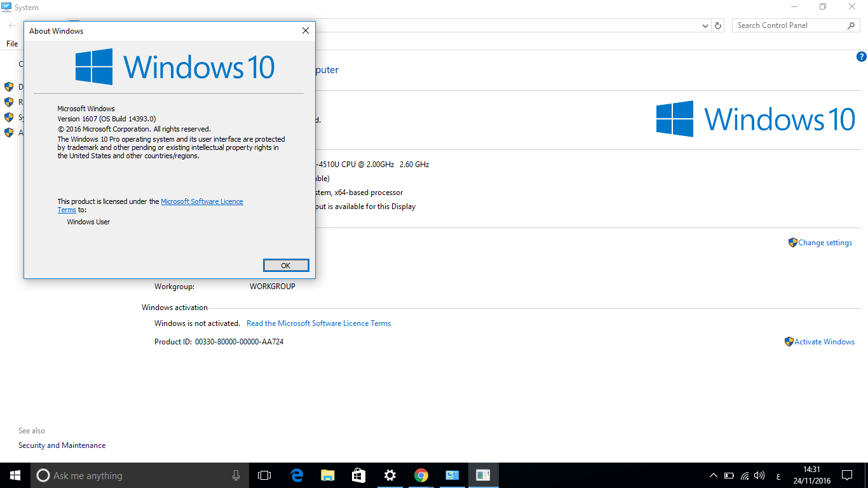Click the Activate Windows link
This screenshot has width=868, height=488.
coord(824,342)
